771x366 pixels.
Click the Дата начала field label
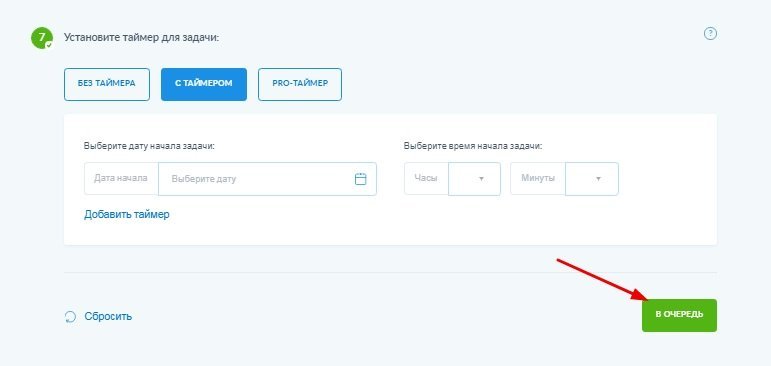(121, 179)
